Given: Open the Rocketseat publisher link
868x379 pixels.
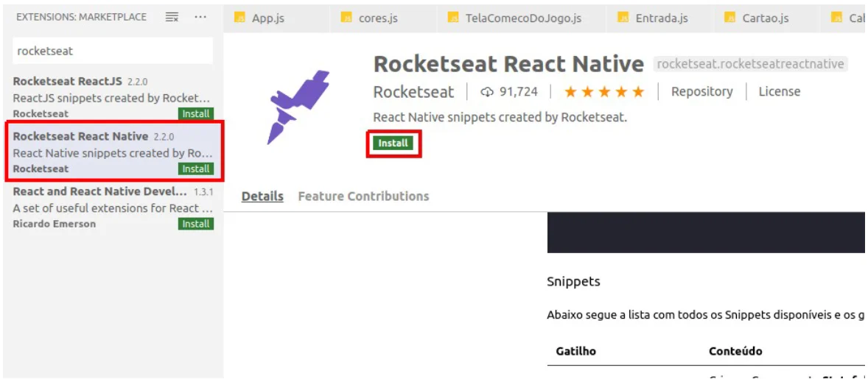Looking at the screenshot, I should coord(413,92).
